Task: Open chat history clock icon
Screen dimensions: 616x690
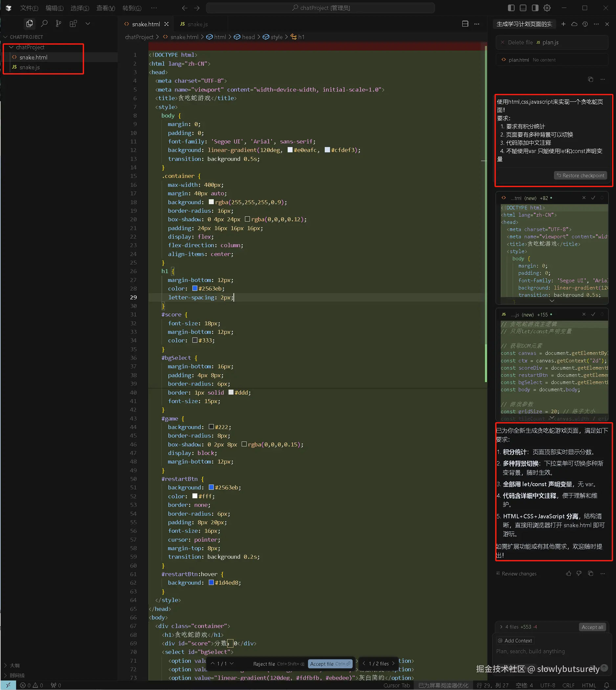Action: click(x=585, y=24)
